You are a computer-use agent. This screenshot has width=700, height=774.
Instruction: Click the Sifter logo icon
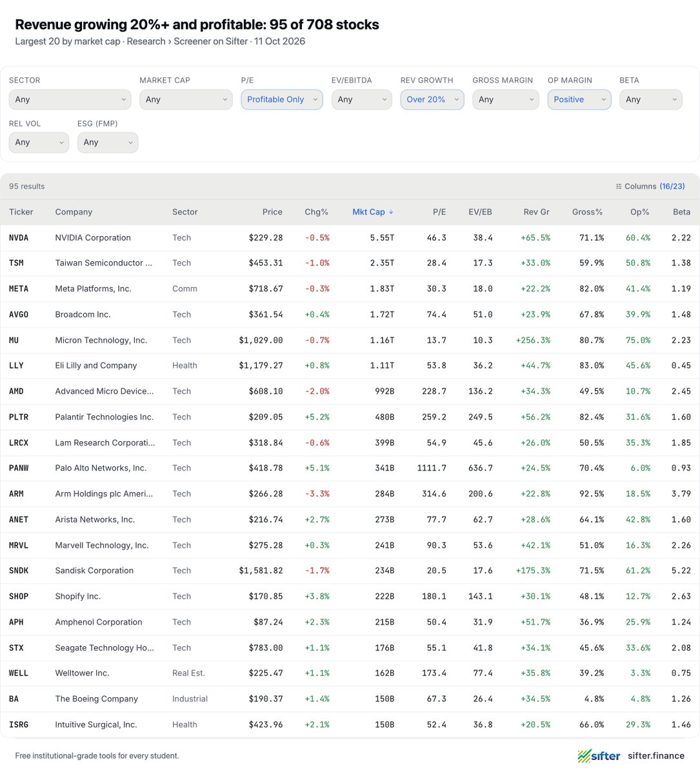coord(585,756)
